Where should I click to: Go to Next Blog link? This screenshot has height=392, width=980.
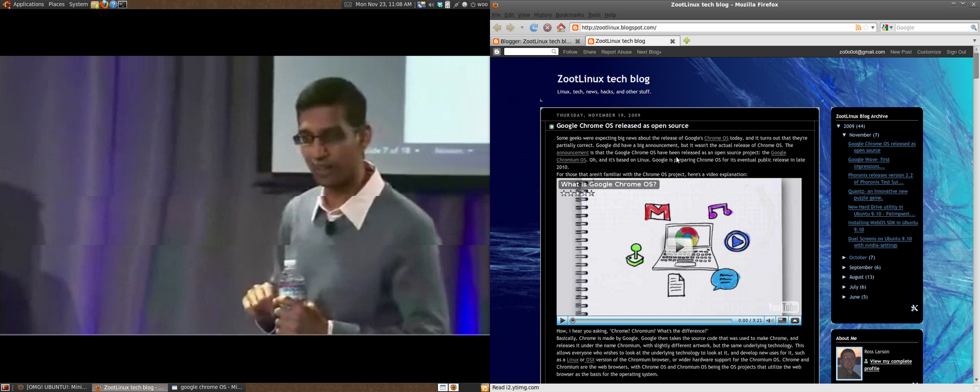(649, 52)
